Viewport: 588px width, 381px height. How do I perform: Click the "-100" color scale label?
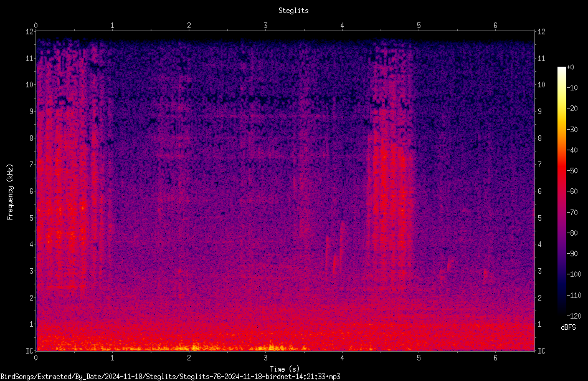click(574, 274)
